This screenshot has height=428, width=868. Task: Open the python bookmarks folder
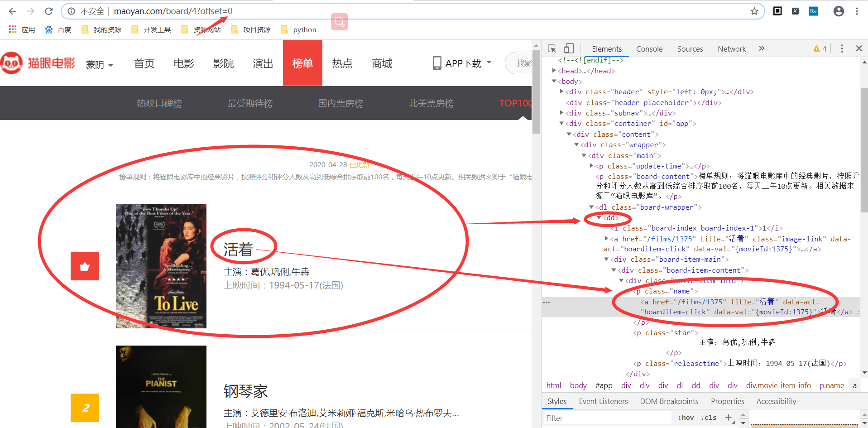299,29
